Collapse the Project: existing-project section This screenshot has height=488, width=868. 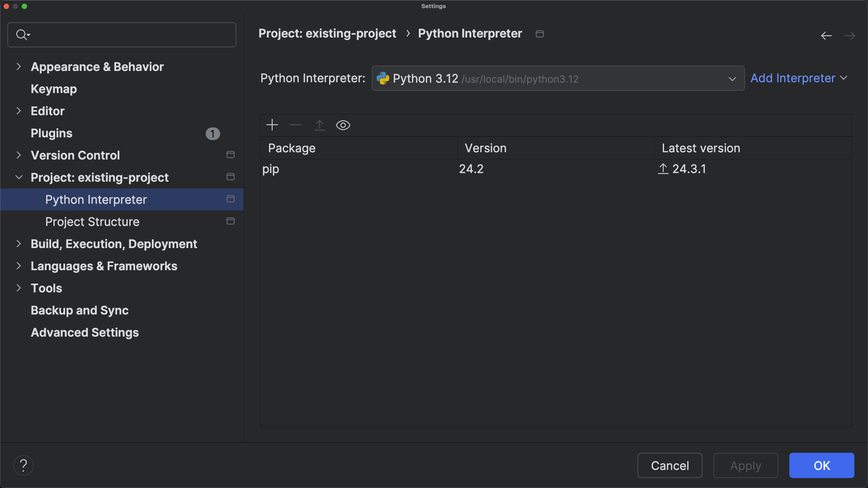coord(19,177)
